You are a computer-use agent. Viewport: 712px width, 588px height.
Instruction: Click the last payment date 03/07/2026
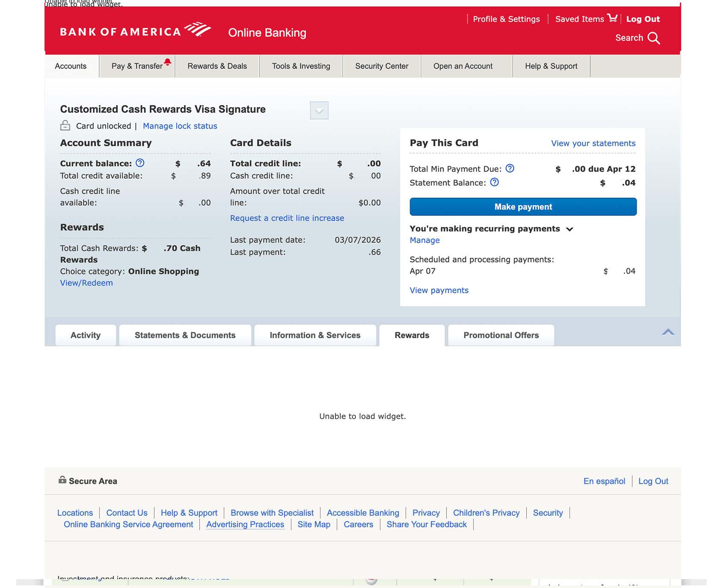click(x=357, y=240)
